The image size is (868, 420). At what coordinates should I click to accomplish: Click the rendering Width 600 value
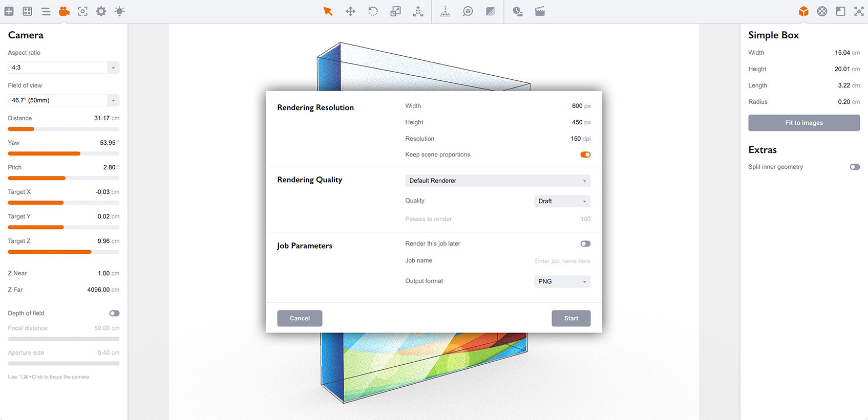click(577, 106)
